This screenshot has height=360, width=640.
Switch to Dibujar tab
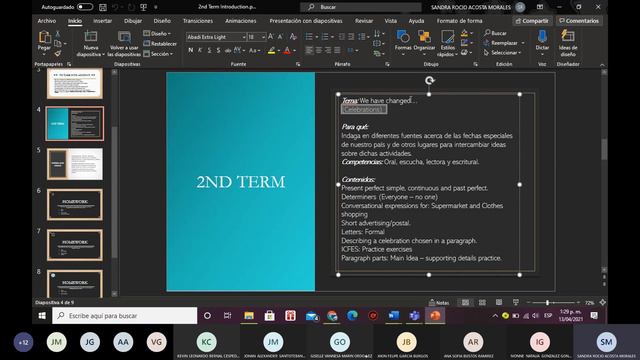[133, 21]
